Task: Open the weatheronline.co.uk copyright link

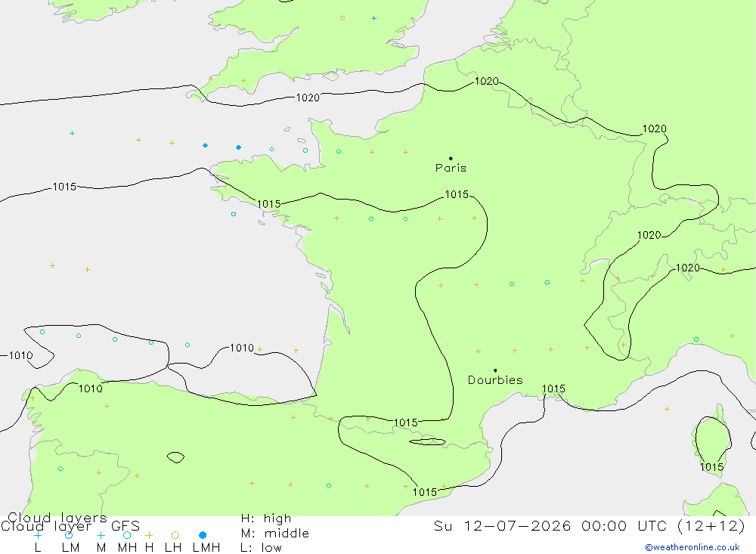Action: click(x=692, y=547)
